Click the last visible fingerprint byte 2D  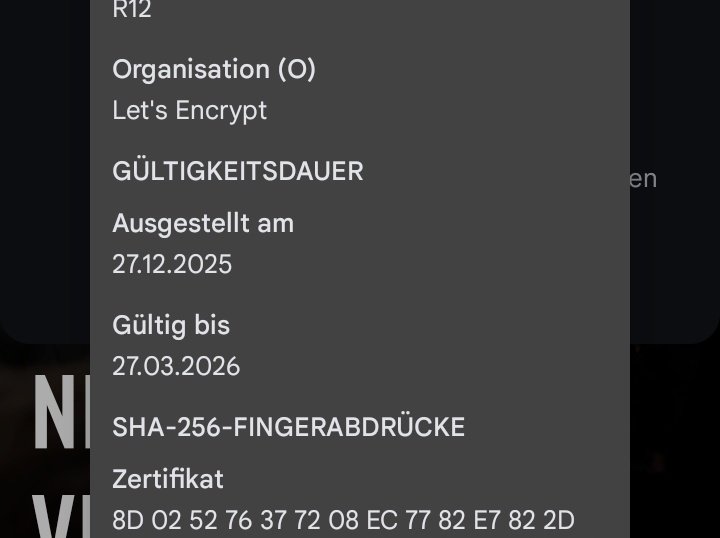(558, 520)
